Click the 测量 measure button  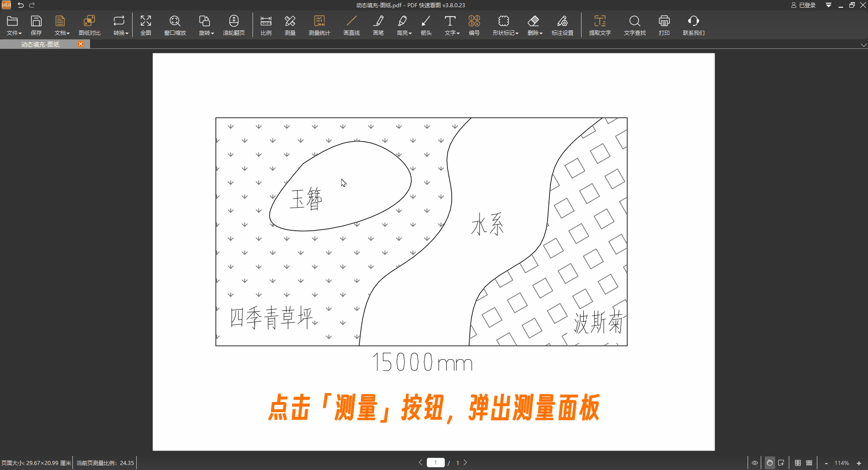(290, 25)
